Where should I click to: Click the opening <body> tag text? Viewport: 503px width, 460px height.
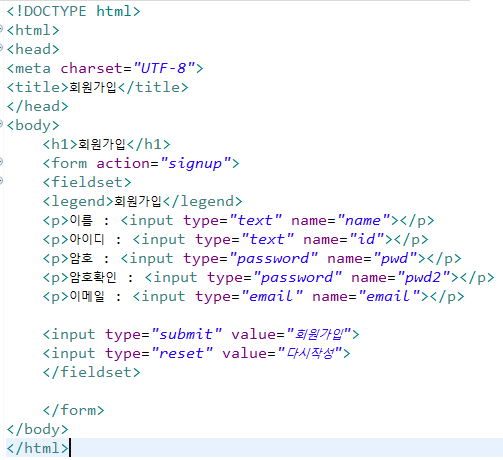[33, 125]
